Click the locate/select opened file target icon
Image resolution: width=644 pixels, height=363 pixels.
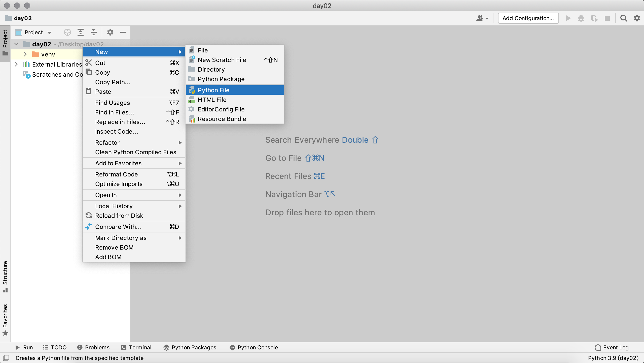pos(67,32)
